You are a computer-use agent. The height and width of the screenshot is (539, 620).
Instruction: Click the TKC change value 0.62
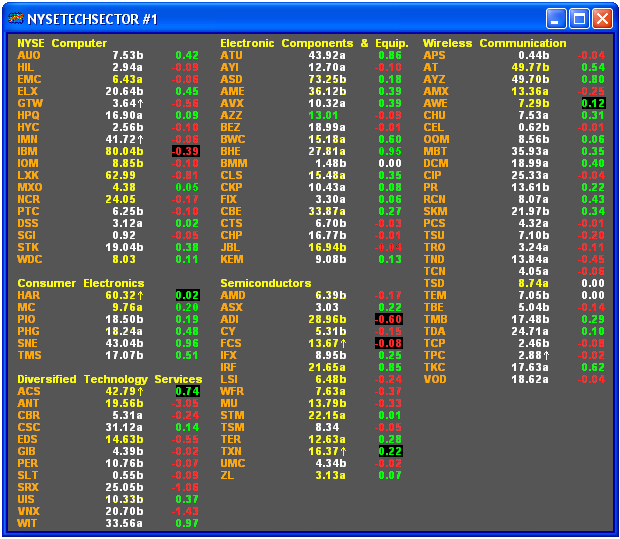click(x=593, y=367)
